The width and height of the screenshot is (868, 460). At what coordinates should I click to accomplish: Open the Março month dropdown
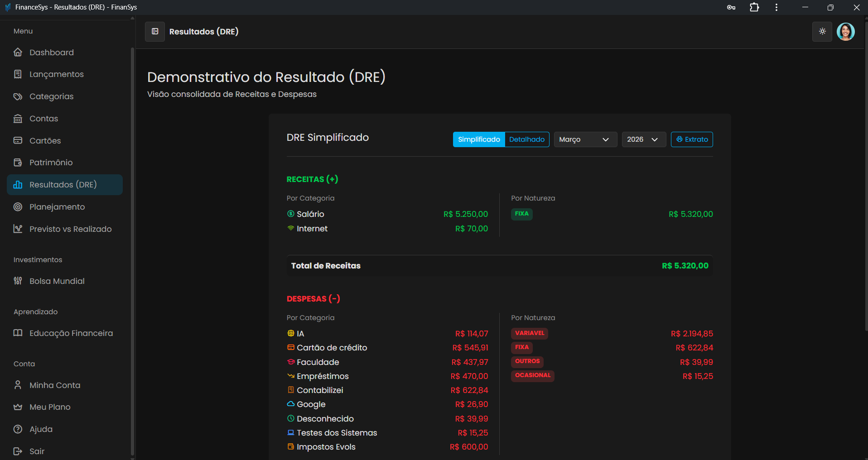click(585, 139)
